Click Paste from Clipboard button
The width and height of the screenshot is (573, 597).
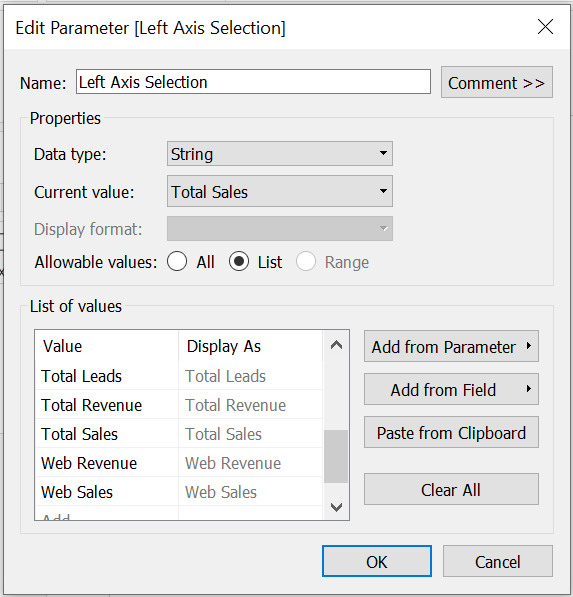click(x=451, y=433)
